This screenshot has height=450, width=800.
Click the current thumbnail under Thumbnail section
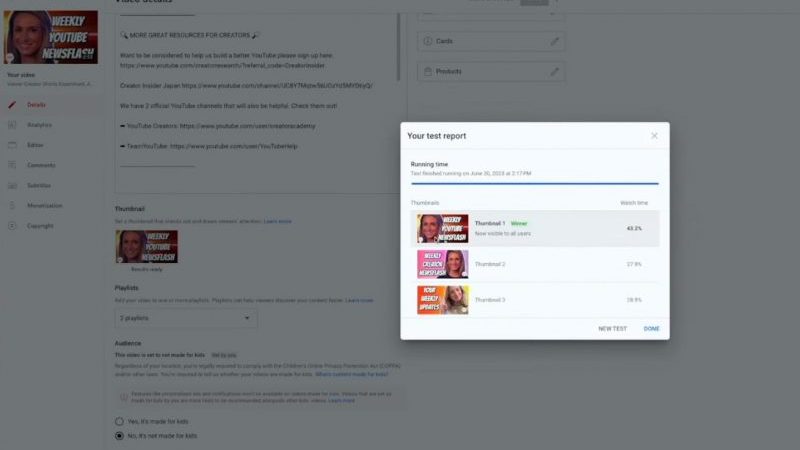coord(147,246)
